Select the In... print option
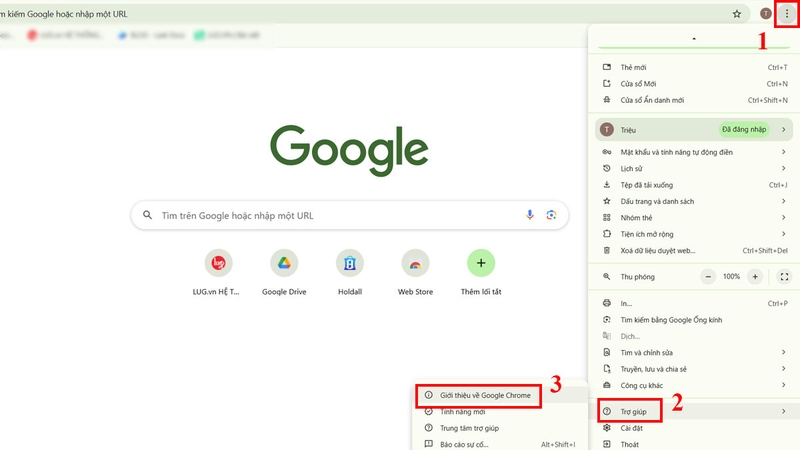The width and height of the screenshot is (800, 450). pos(694,303)
